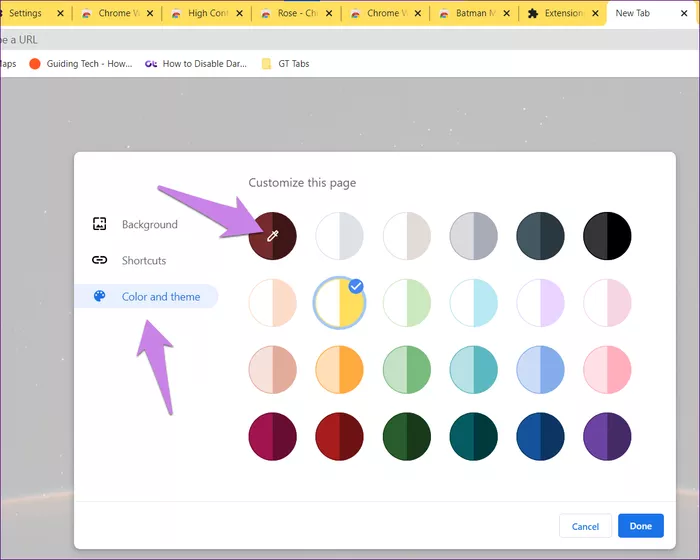This screenshot has width=700, height=560.
Task: Choose the bright pink theme swatch
Action: (607, 369)
